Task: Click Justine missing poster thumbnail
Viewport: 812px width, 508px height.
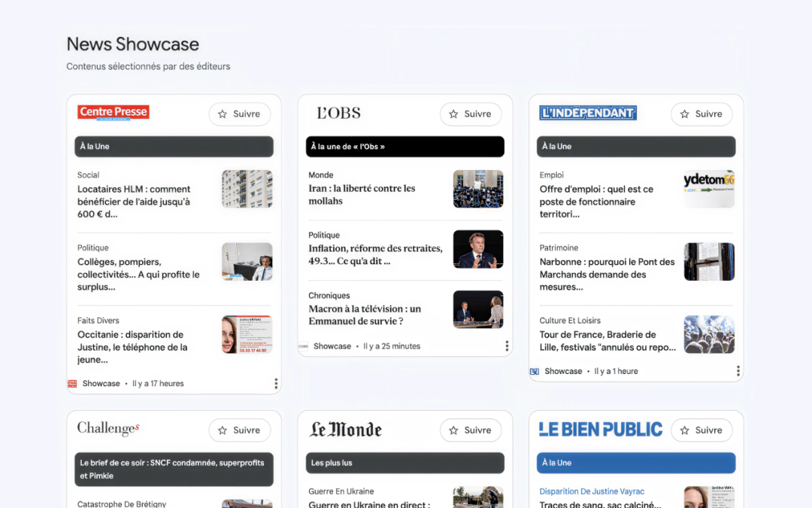Action: [247, 335]
